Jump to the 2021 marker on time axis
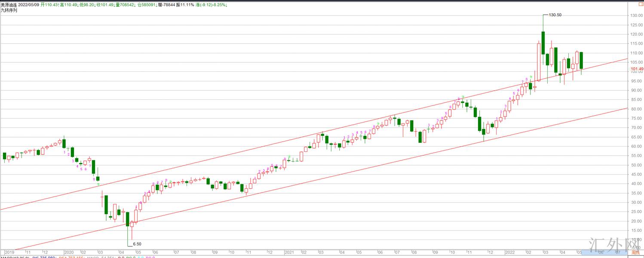The image size is (644, 258). (x=289, y=252)
